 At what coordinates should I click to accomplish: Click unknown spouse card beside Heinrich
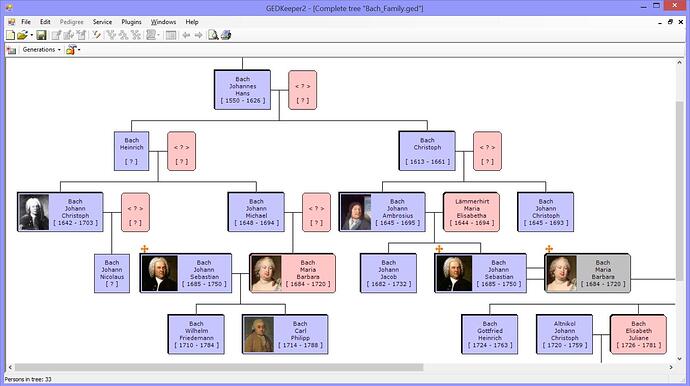click(181, 151)
